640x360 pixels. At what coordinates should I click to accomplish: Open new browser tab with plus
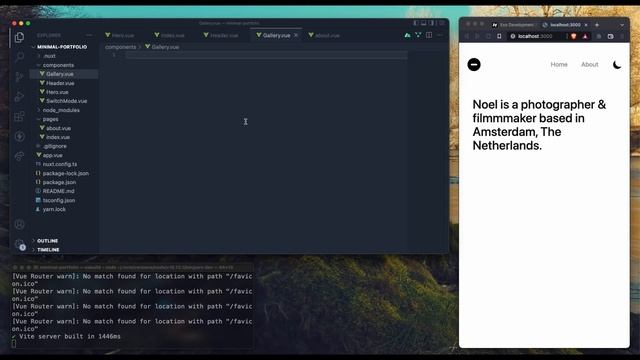click(x=597, y=25)
